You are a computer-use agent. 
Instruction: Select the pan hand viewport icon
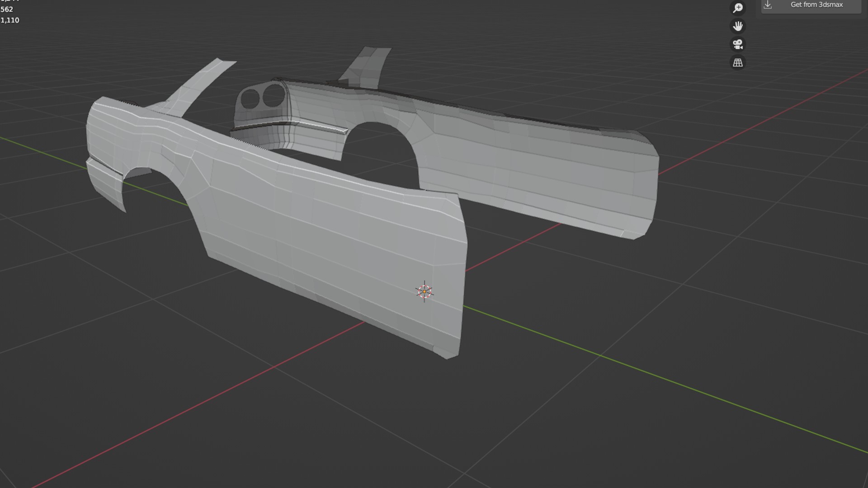tap(738, 26)
